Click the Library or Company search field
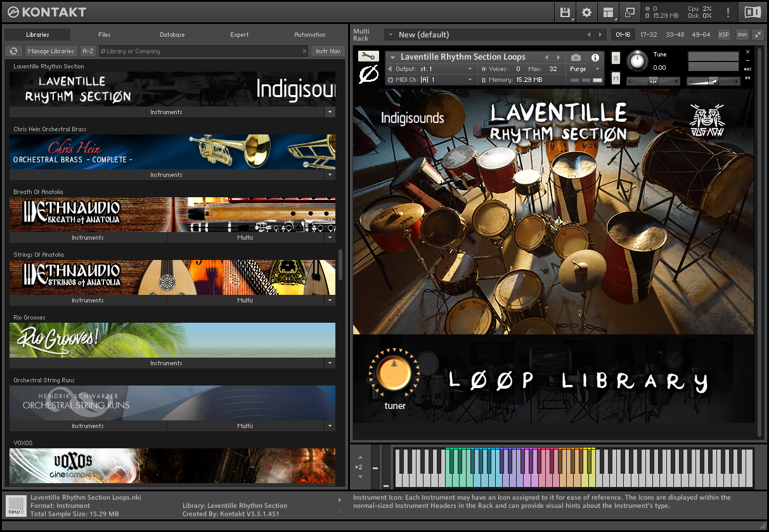 pos(203,51)
